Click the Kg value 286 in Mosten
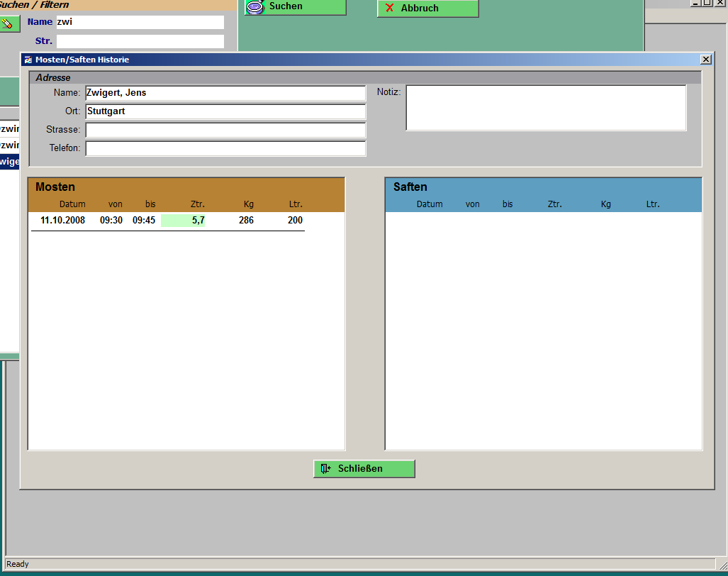Image resolution: width=728 pixels, height=576 pixels. (x=246, y=221)
